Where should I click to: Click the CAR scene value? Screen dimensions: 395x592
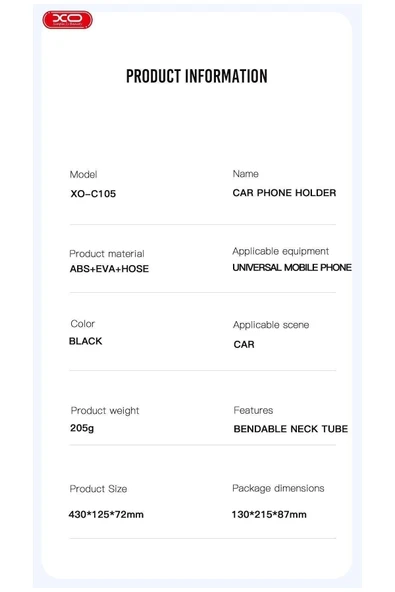[244, 344]
